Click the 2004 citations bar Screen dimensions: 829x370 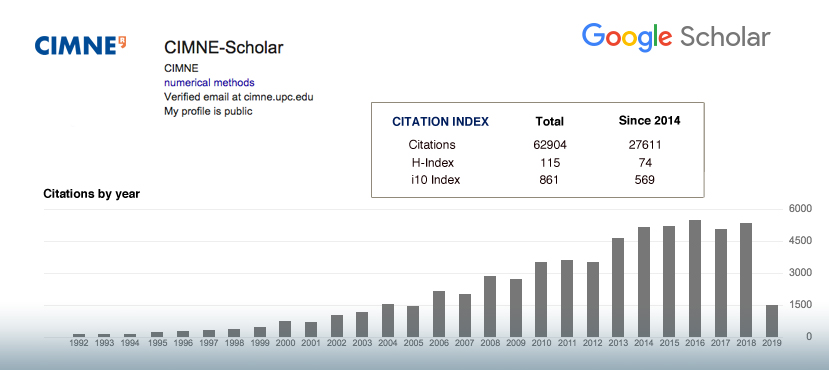tap(388, 320)
